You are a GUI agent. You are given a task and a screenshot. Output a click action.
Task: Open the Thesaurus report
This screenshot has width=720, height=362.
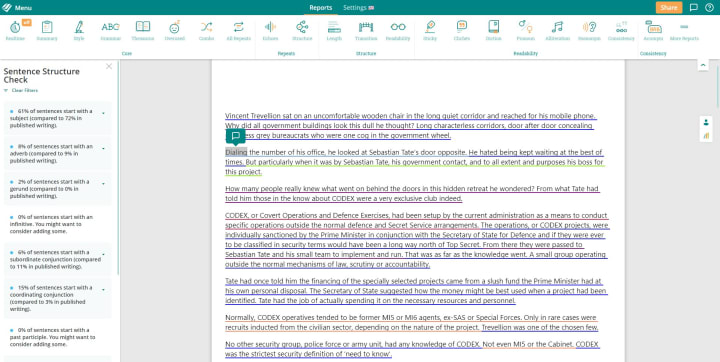[x=143, y=30]
